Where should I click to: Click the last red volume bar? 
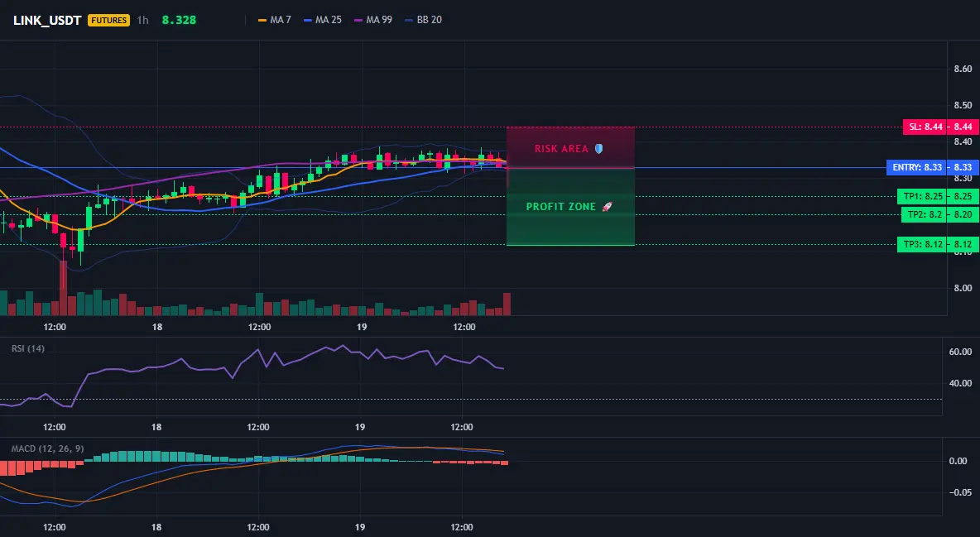pyautogui.click(x=507, y=304)
